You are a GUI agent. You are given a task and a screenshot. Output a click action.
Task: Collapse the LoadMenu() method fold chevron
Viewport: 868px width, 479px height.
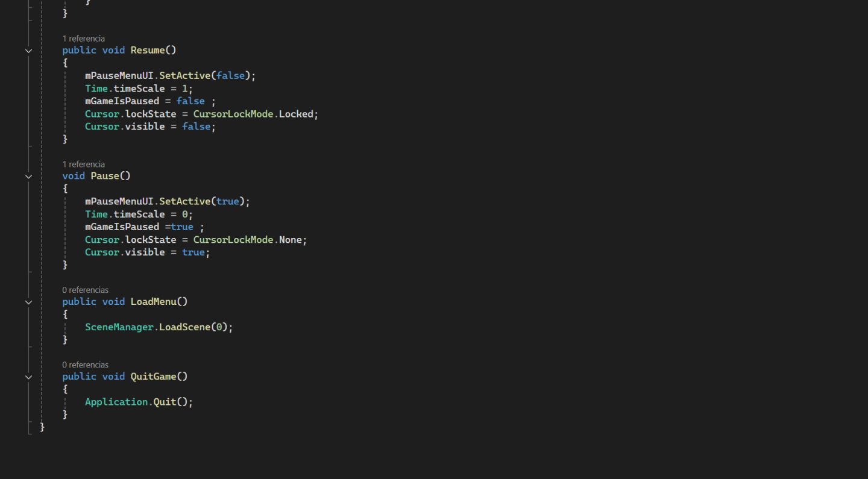(x=28, y=302)
